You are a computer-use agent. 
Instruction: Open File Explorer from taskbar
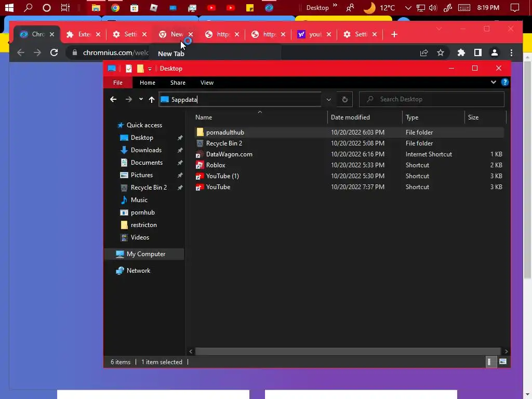click(x=96, y=7)
